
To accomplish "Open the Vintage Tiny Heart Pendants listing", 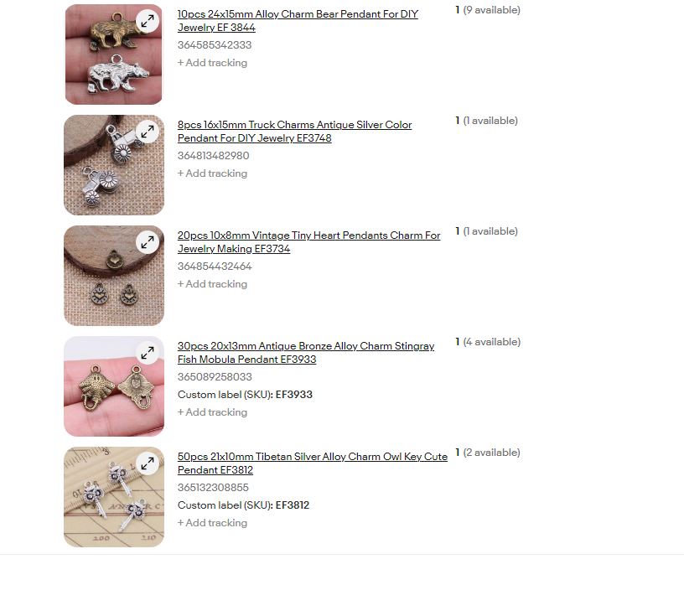I will click(308, 241).
